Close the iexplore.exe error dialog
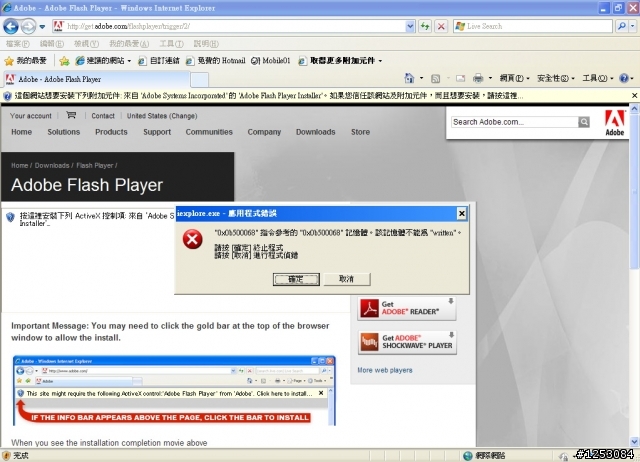This screenshot has height=462, width=640. (462, 213)
